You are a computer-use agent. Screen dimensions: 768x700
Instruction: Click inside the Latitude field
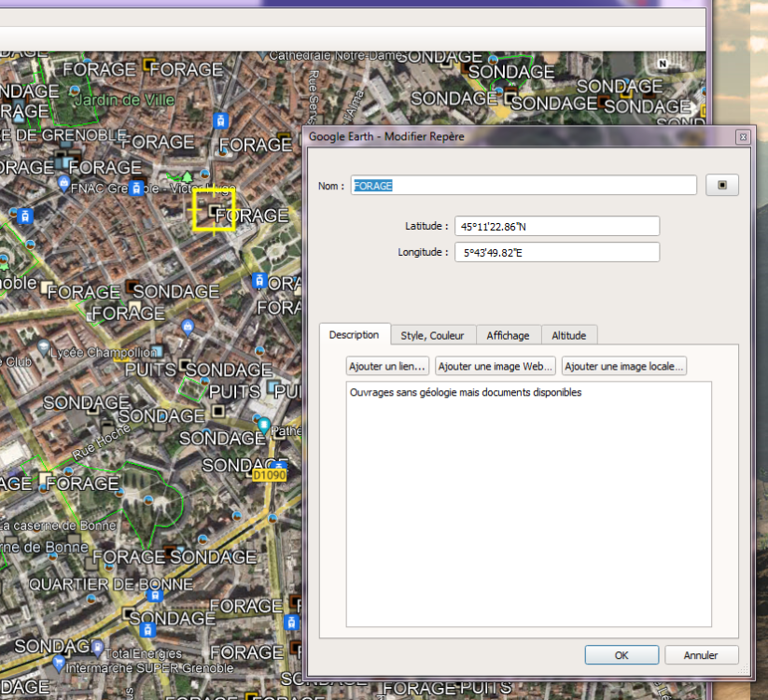(x=556, y=227)
